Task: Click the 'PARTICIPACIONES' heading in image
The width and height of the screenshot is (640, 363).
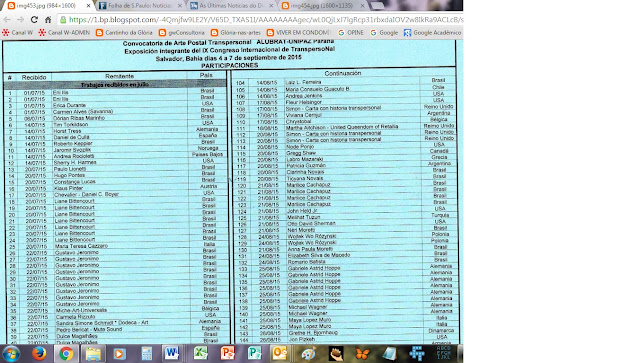Action: pos(229,65)
